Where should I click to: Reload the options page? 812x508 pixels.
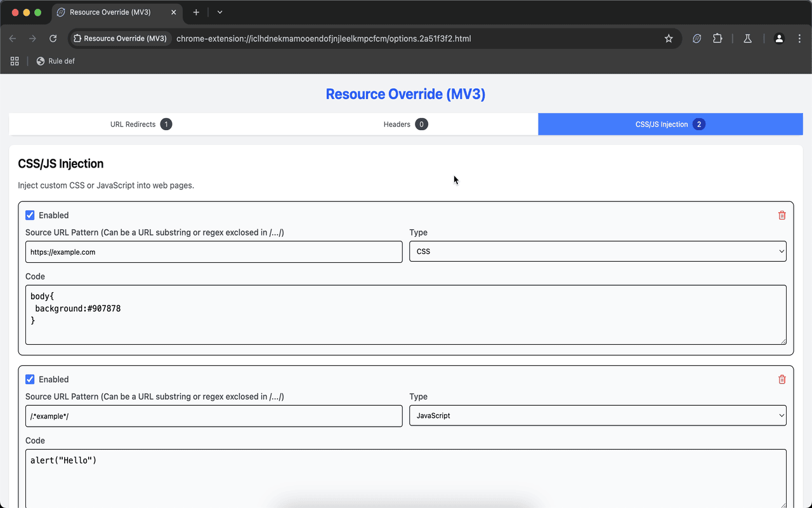(53, 38)
